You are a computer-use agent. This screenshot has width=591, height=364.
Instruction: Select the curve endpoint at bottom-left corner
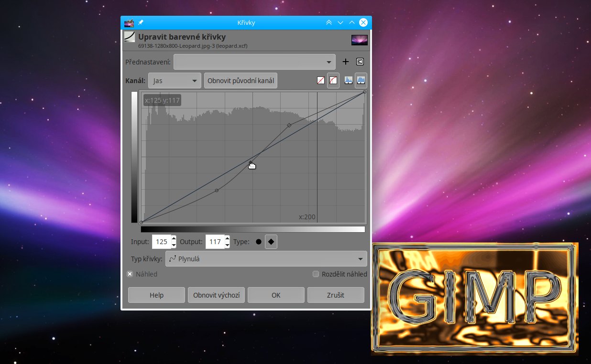point(142,222)
